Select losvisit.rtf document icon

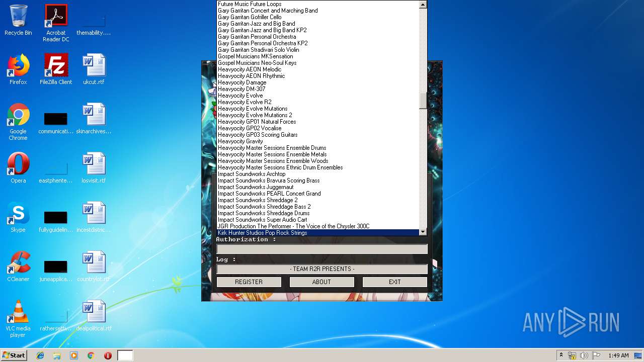coord(94,168)
